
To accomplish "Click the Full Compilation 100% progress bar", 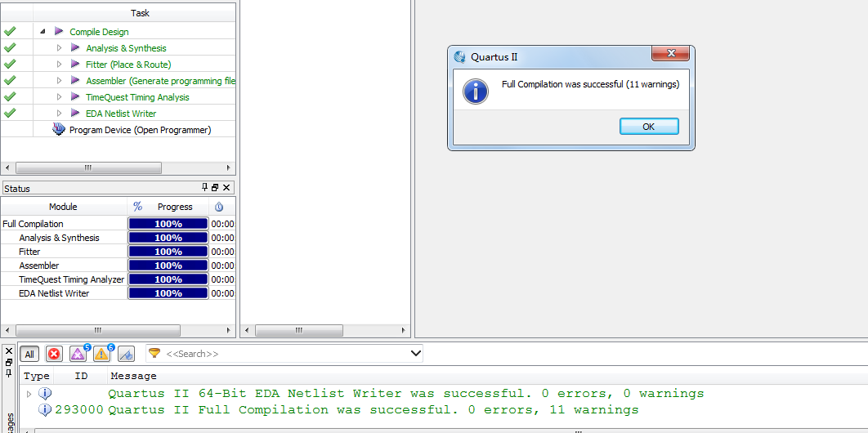I will [168, 224].
